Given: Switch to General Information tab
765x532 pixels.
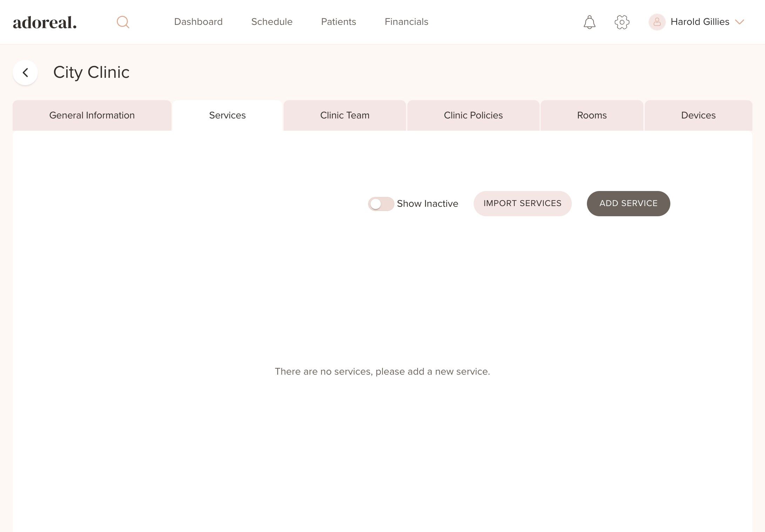Looking at the screenshot, I should click(x=92, y=115).
